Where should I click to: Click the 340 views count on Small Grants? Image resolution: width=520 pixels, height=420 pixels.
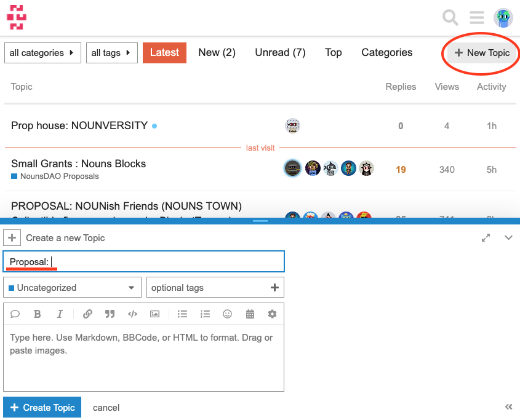pyautogui.click(x=447, y=169)
